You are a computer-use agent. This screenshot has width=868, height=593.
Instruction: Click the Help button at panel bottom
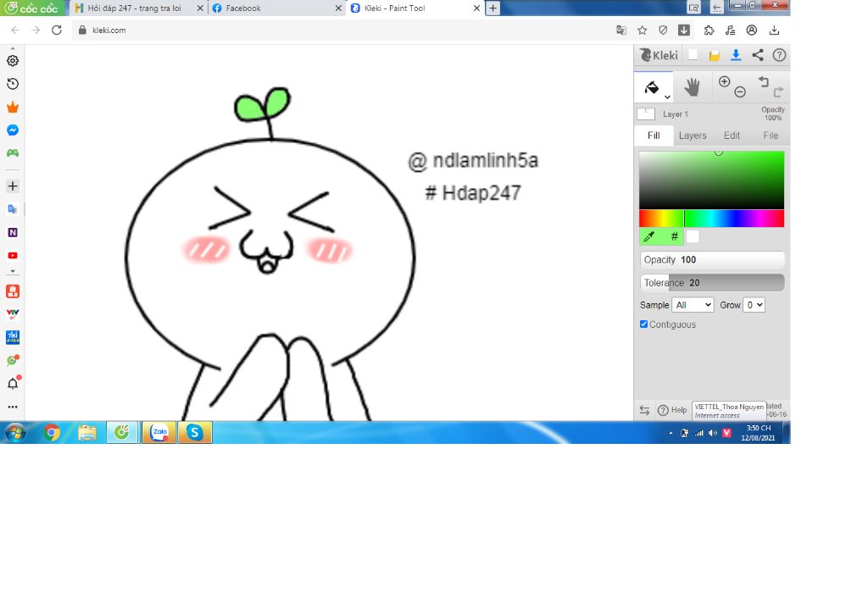(x=672, y=410)
